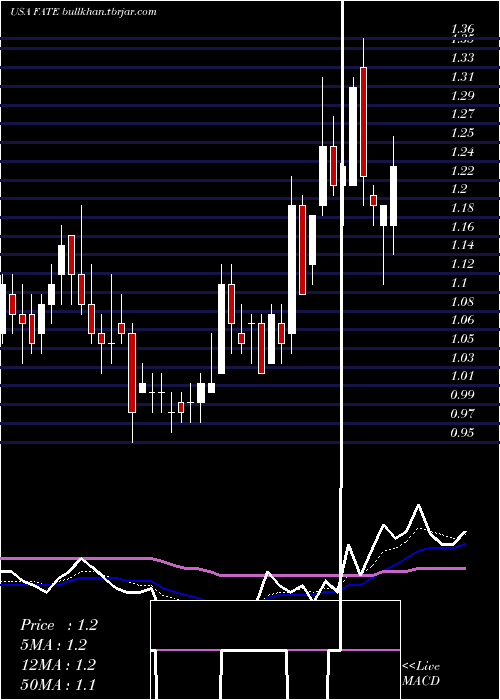Click the 1.36 price axis label

pyautogui.click(x=462, y=29)
